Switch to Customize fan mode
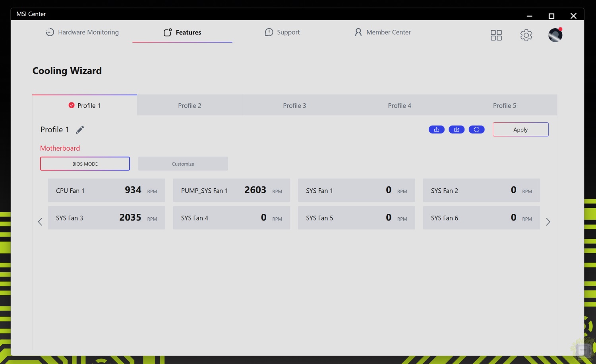The height and width of the screenshot is (364, 596). (x=183, y=164)
